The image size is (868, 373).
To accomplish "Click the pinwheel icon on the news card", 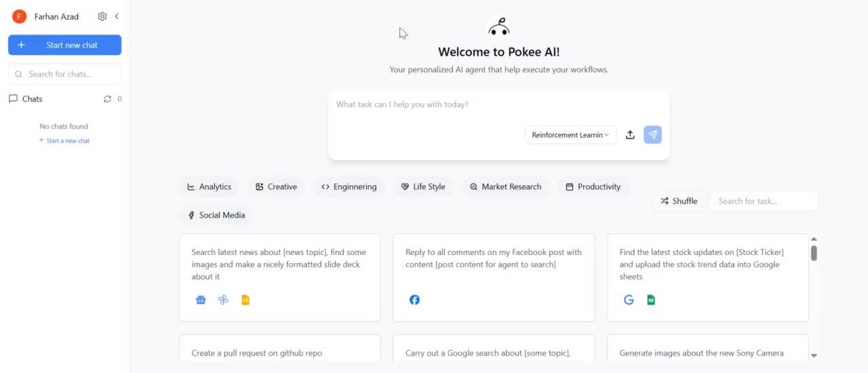I will (223, 300).
